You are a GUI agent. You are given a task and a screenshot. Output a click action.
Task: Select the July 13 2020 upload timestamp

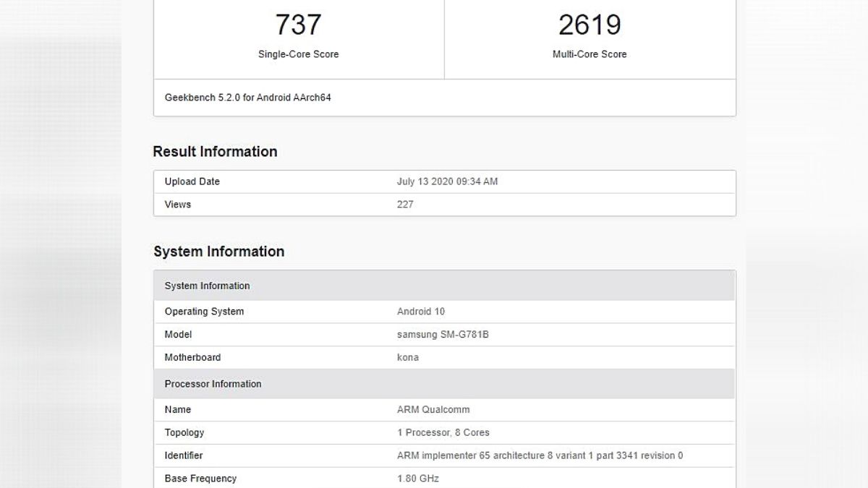tap(447, 181)
